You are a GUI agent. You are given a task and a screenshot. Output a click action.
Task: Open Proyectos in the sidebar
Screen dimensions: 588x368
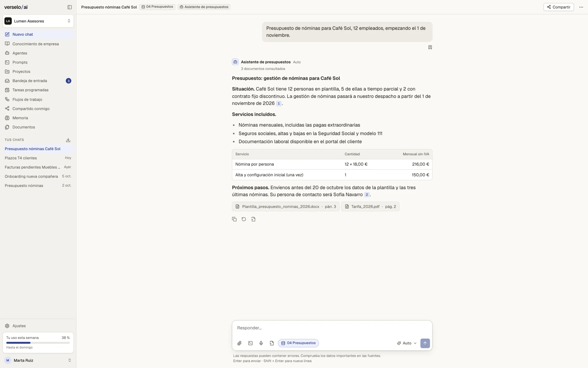[38, 72]
